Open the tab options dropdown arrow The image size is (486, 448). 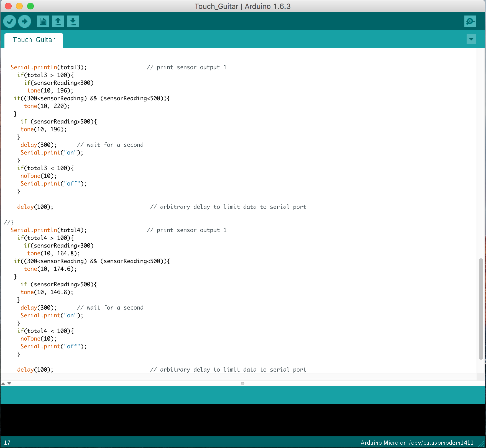pyautogui.click(x=471, y=39)
